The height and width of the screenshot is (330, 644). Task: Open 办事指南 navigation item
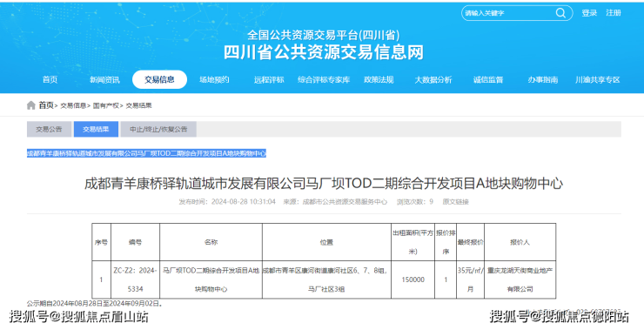tap(542, 80)
